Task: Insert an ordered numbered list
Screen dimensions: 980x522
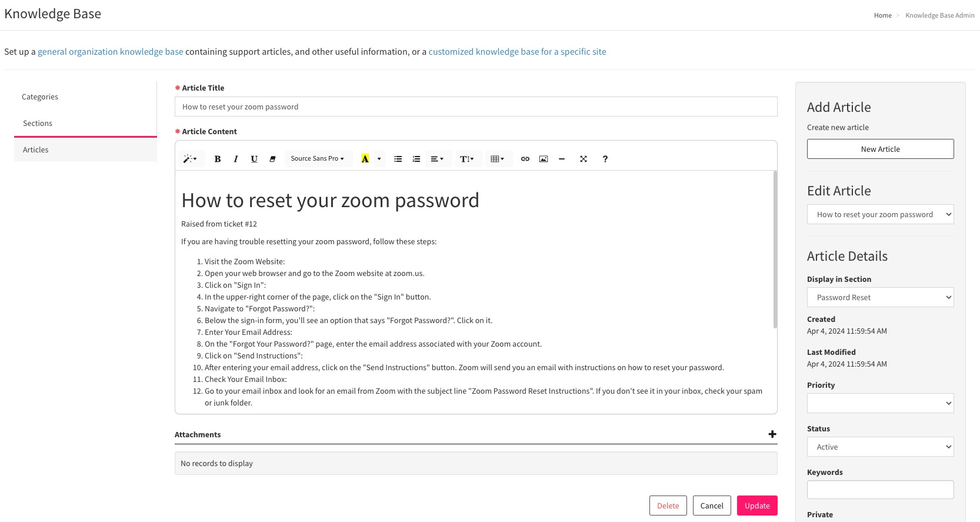Action: (416, 159)
